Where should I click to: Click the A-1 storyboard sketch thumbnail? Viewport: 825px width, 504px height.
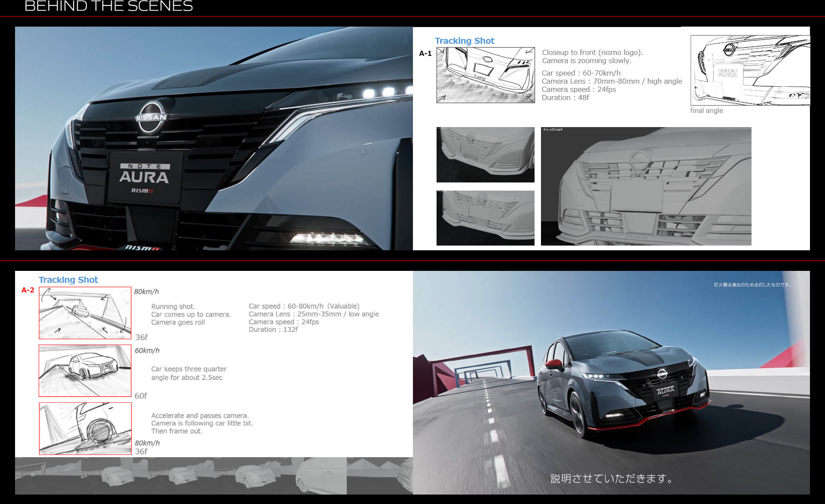(486, 75)
